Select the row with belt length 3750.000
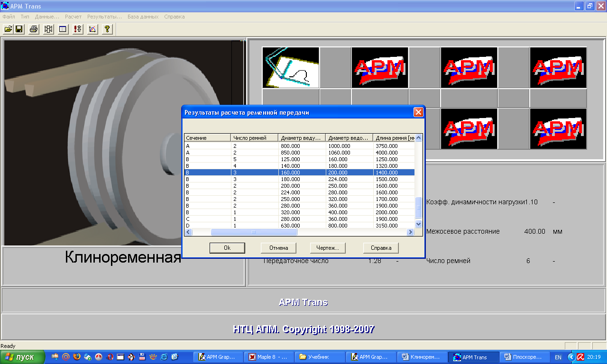 coord(300,146)
